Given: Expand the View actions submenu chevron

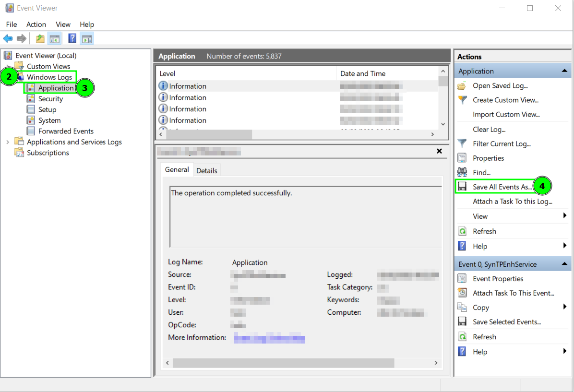Looking at the screenshot, I should coord(565,216).
